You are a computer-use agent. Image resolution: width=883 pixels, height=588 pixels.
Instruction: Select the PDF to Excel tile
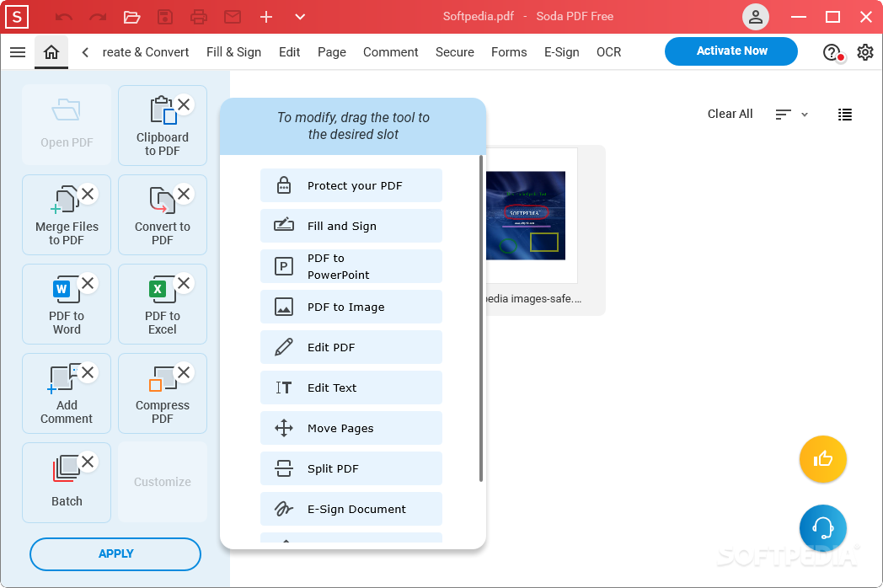click(x=162, y=305)
